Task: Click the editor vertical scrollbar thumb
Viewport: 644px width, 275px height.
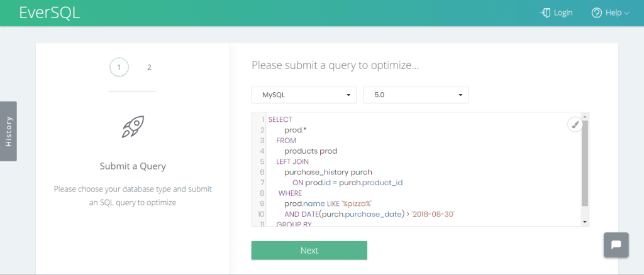Action: (585, 163)
